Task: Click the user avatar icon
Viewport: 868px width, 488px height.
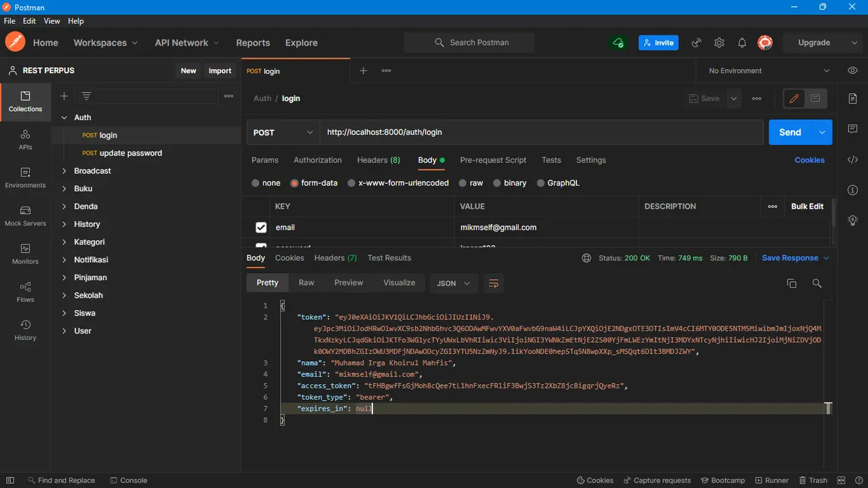Action: pyautogui.click(x=765, y=43)
